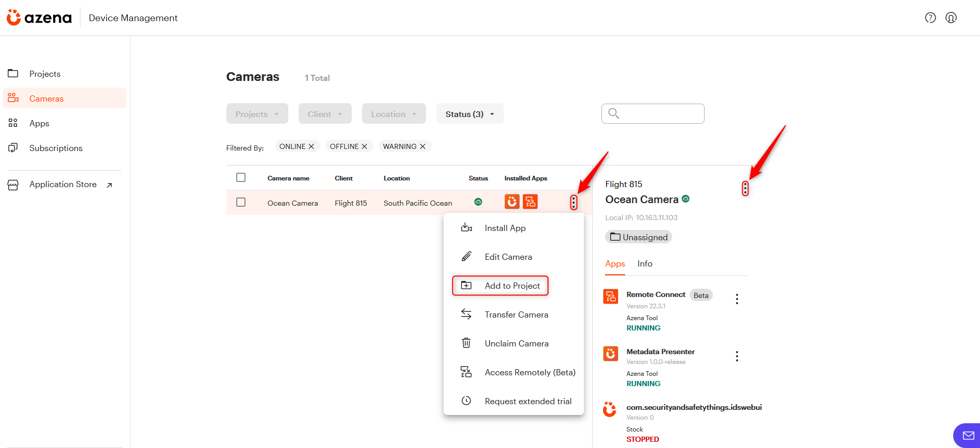Switch to the Apps tab in details
This screenshot has height=448, width=980.
(x=615, y=264)
